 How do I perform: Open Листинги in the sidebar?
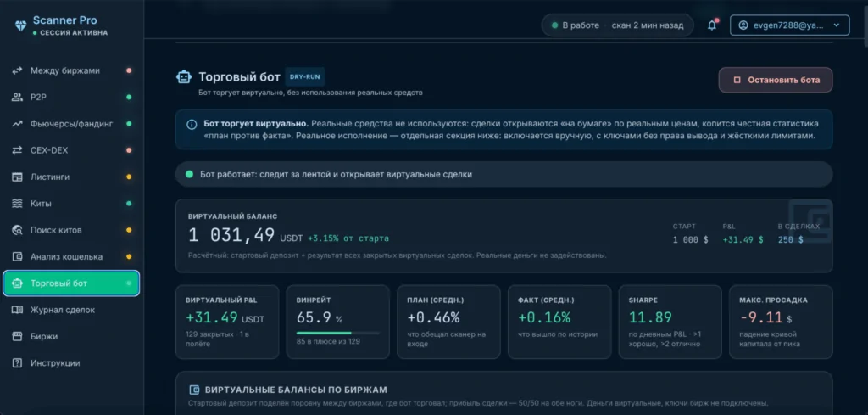pyautogui.click(x=71, y=177)
